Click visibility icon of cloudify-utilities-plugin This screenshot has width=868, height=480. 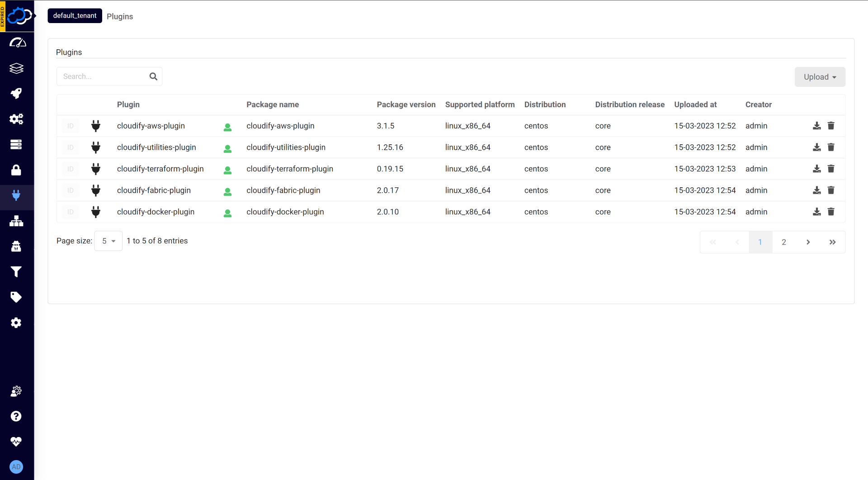coord(227,148)
